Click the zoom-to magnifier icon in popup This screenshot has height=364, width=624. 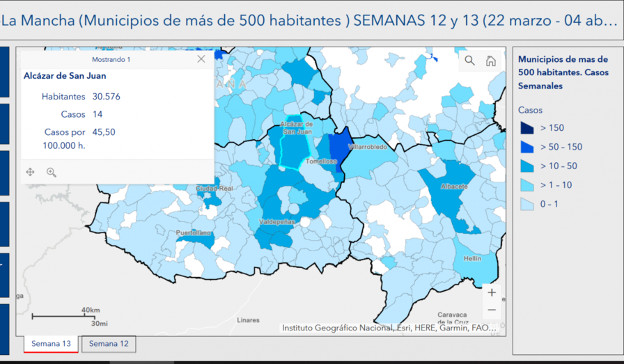tap(52, 172)
